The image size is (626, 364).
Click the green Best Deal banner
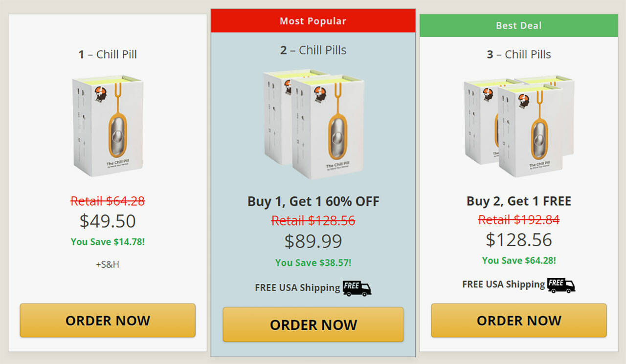pos(518,25)
